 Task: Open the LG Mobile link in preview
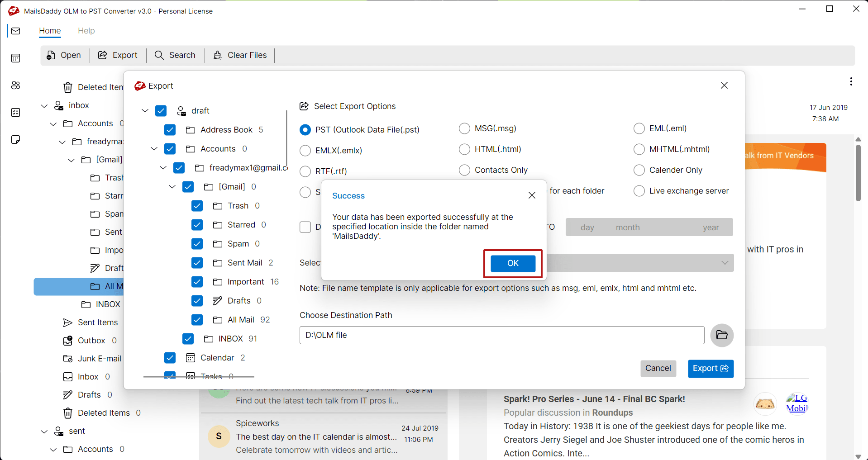797,403
